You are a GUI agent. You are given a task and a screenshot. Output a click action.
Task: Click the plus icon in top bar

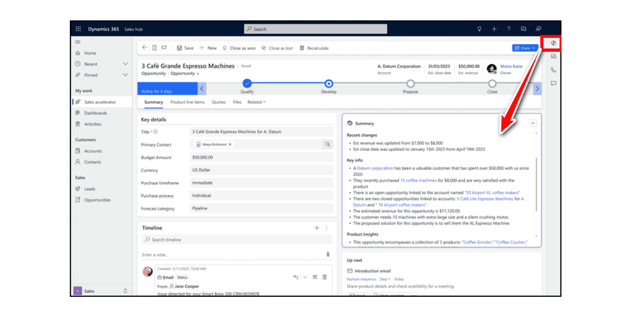click(494, 29)
